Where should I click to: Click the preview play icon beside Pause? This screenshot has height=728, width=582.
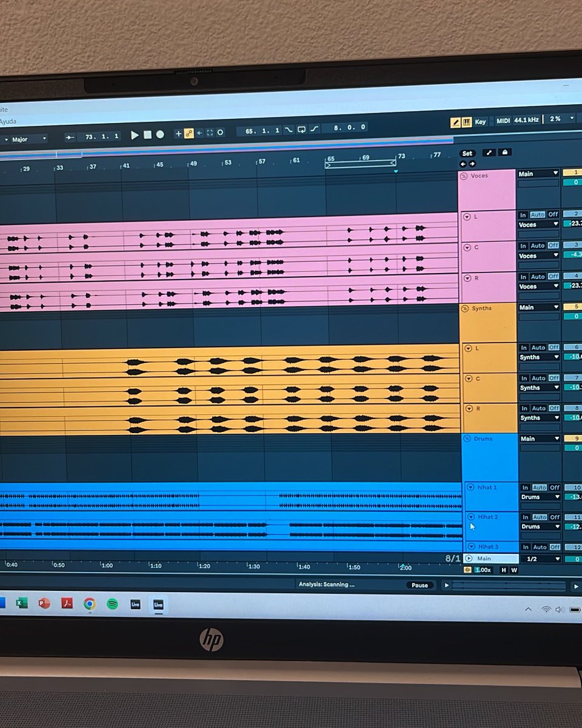(x=447, y=585)
